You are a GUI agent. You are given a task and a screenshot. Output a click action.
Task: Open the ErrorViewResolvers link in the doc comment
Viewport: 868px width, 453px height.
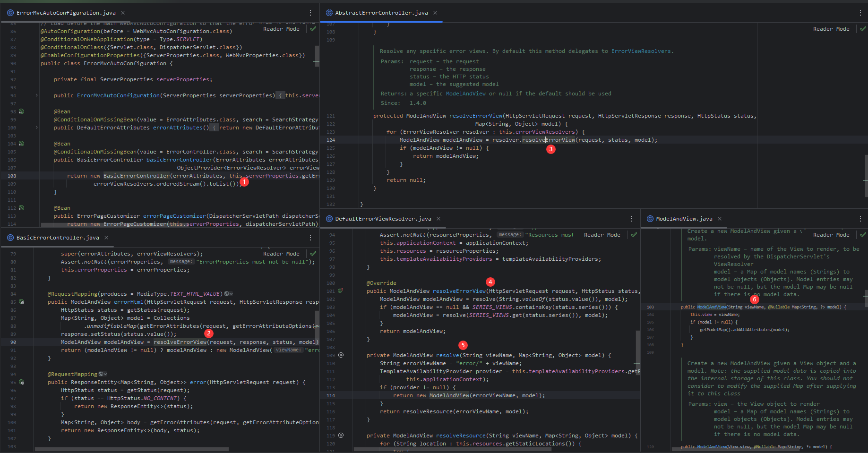tap(641, 51)
